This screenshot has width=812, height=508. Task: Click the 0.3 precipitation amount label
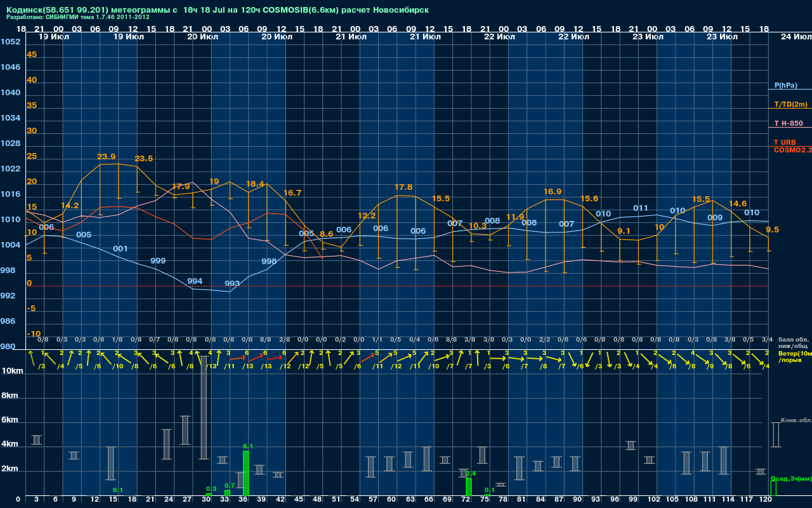coord(211,489)
